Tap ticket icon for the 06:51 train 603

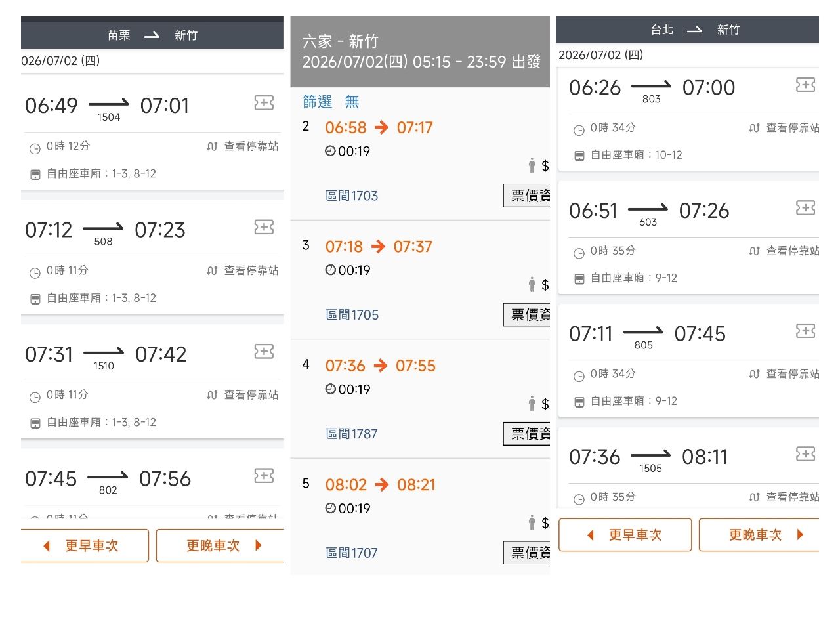805,208
